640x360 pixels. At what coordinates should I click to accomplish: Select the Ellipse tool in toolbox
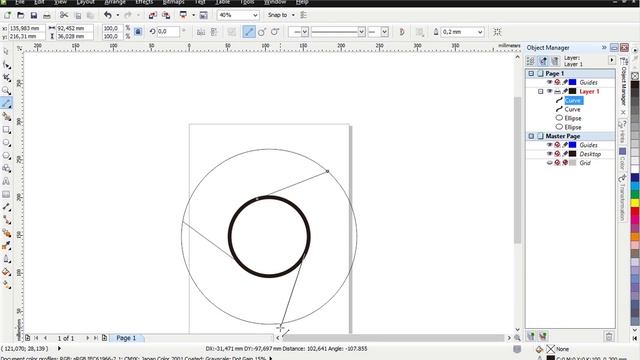(6, 143)
